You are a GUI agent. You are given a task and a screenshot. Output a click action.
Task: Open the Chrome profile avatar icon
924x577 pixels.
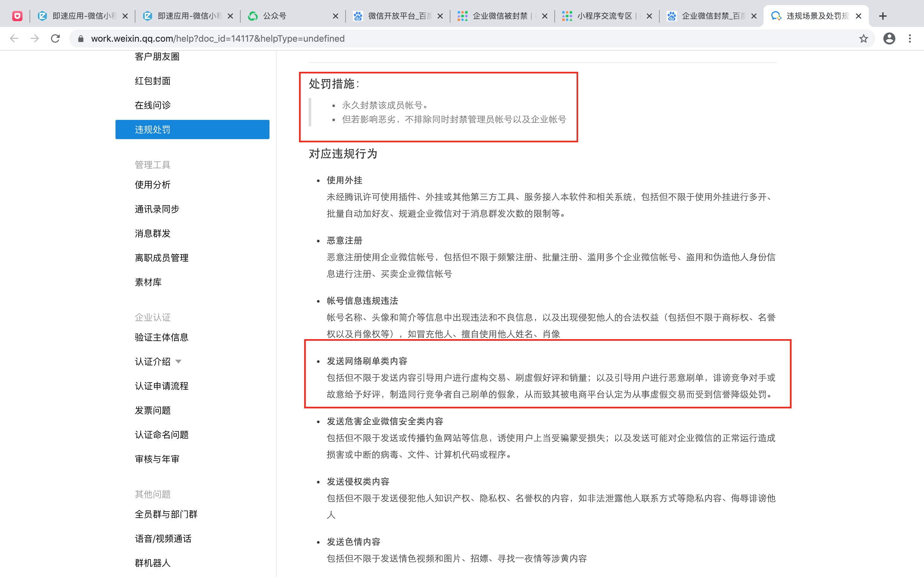pyautogui.click(x=889, y=38)
